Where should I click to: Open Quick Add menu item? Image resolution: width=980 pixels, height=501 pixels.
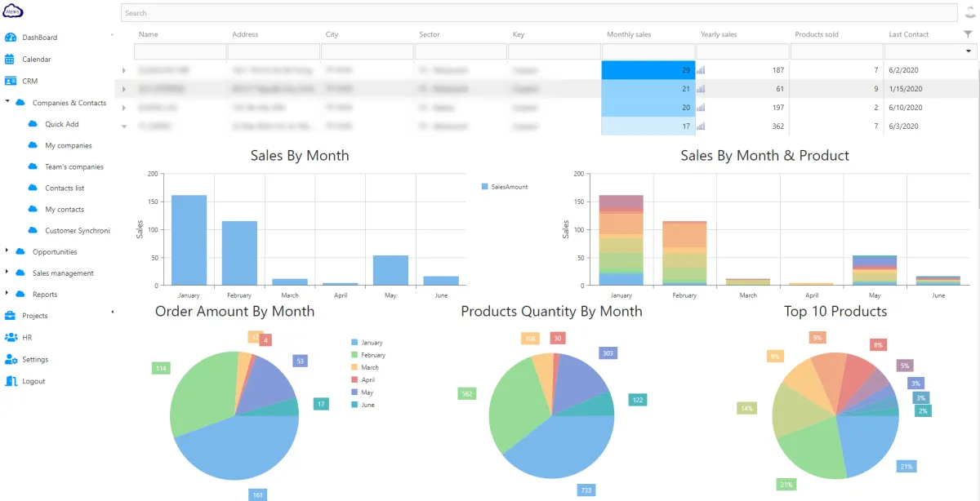(x=62, y=124)
